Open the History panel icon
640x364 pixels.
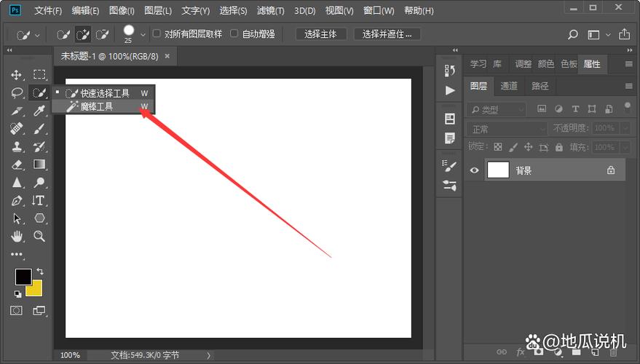450,71
